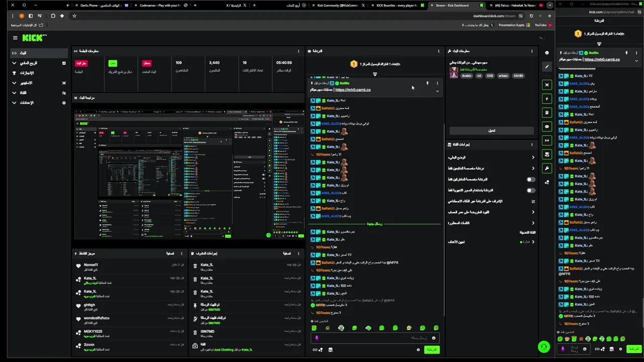Click the dashboard chat message input field
Viewport: 644px width, 362px height.
[375, 338]
